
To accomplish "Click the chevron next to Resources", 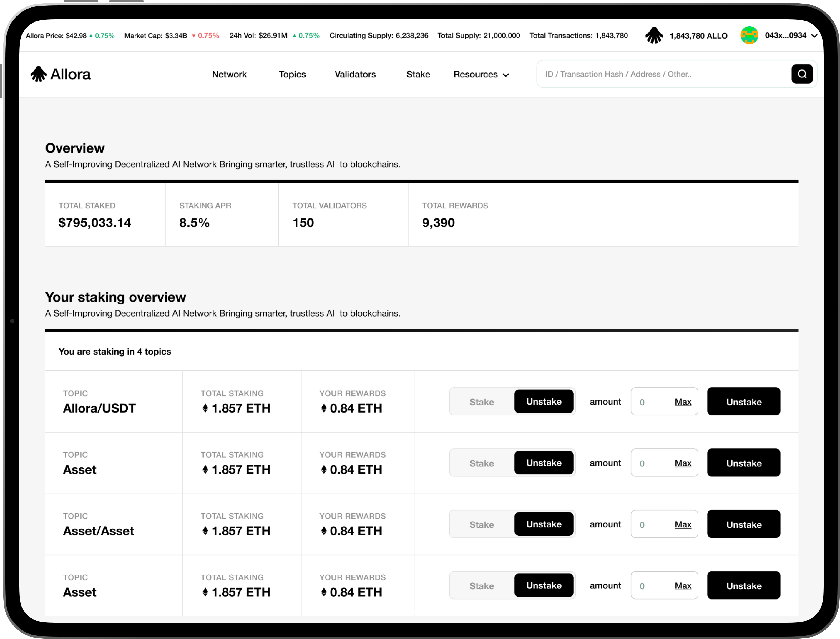I will tap(506, 75).
